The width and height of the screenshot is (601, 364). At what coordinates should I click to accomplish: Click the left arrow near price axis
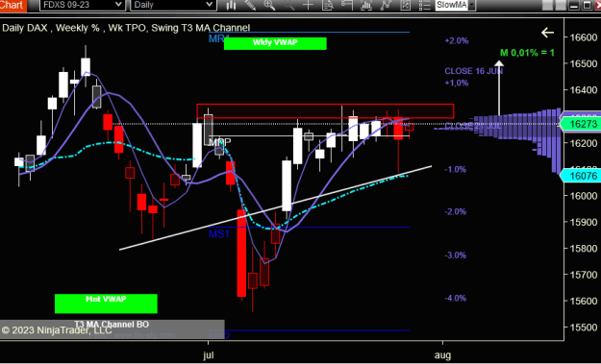[547, 33]
